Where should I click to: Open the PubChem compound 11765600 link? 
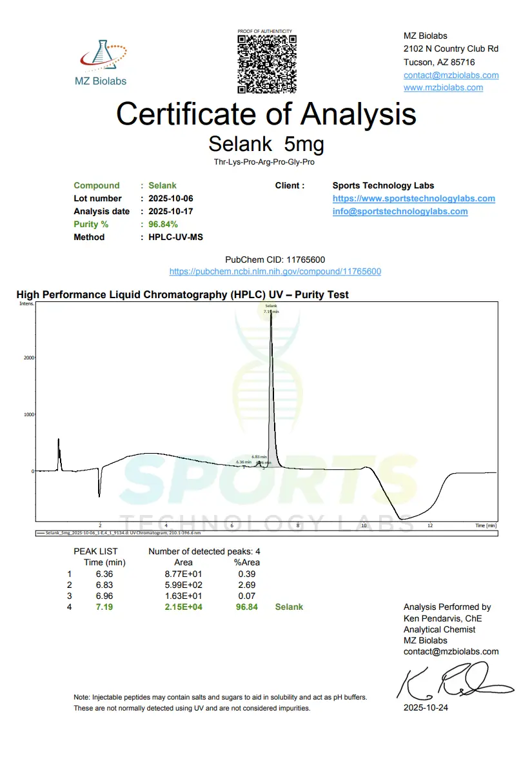275,272
